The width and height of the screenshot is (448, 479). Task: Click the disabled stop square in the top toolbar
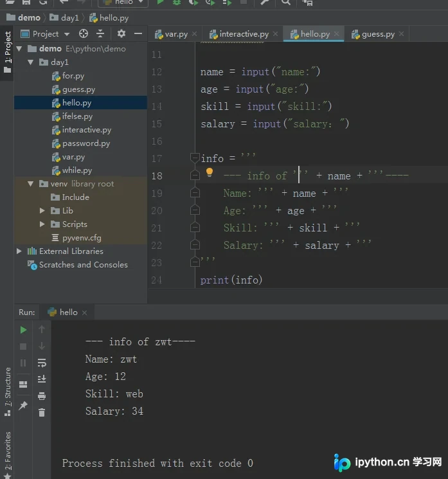click(x=244, y=2)
